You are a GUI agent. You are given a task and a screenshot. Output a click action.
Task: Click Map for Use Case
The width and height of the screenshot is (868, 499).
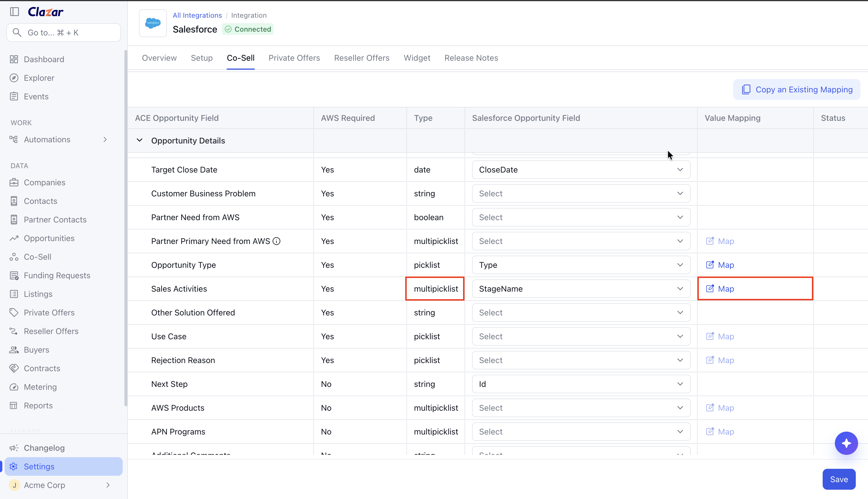coord(720,336)
